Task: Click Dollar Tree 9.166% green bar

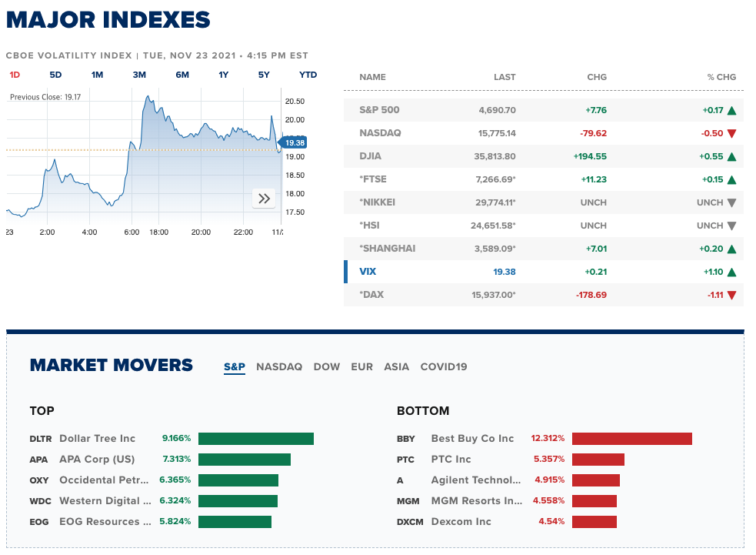Action: (x=256, y=439)
